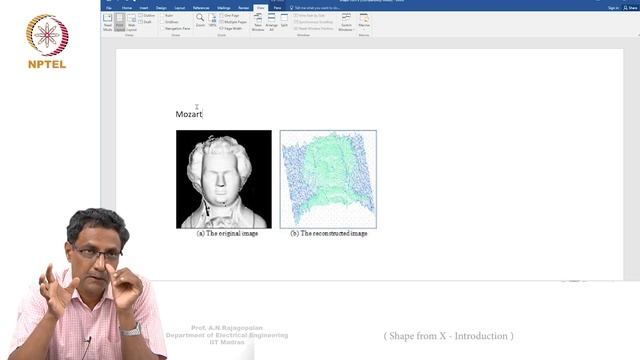
Task: Click the Share button
Action: point(631,8)
